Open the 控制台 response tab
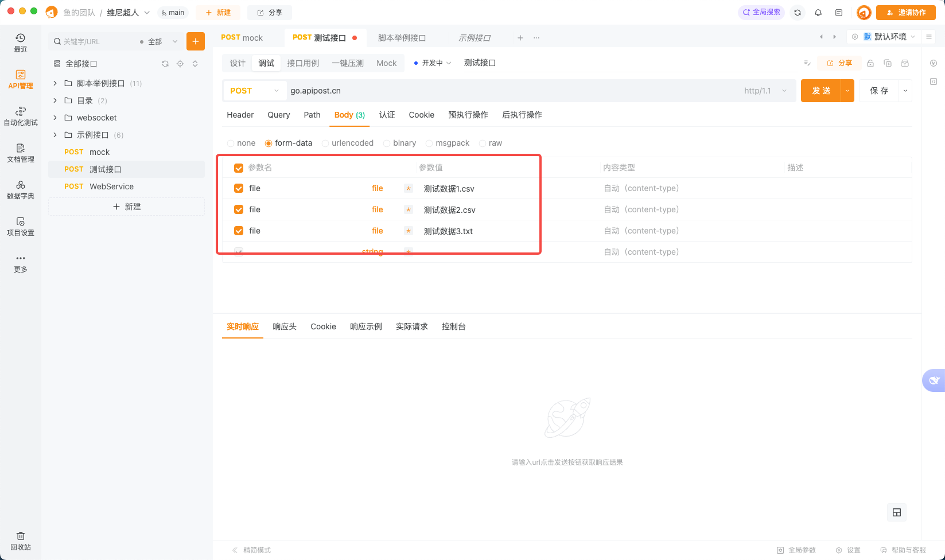 [453, 326]
